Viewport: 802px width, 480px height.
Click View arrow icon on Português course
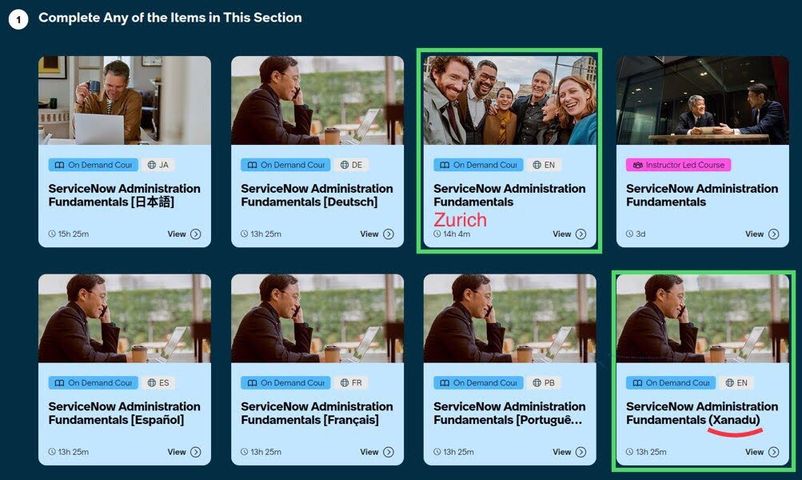[581, 452]
